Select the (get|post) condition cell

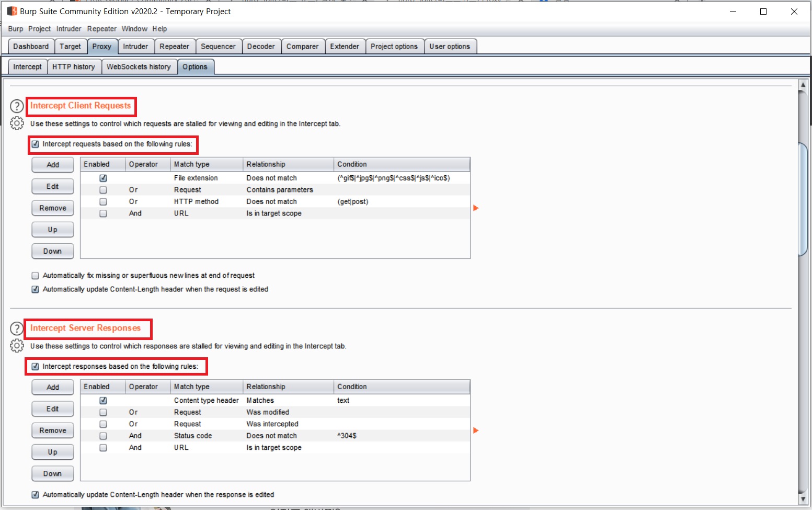pyautogui.click(x=402, y=202)
